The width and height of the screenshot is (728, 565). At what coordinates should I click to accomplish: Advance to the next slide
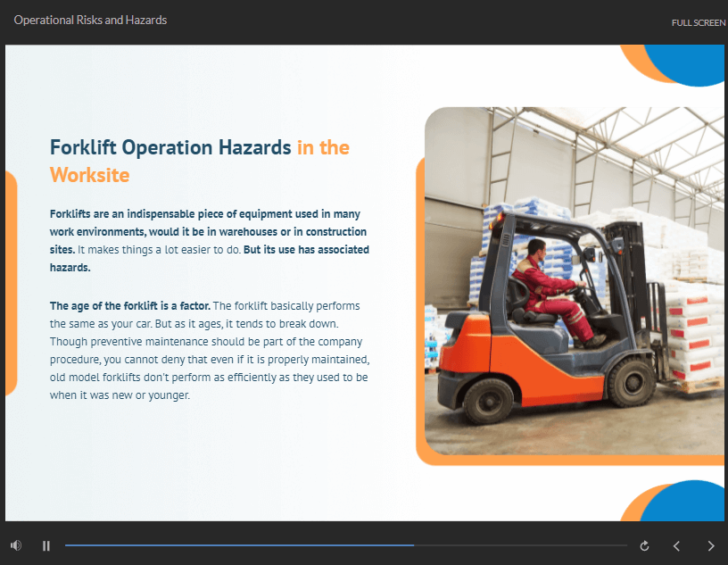[x=711, y=545]
